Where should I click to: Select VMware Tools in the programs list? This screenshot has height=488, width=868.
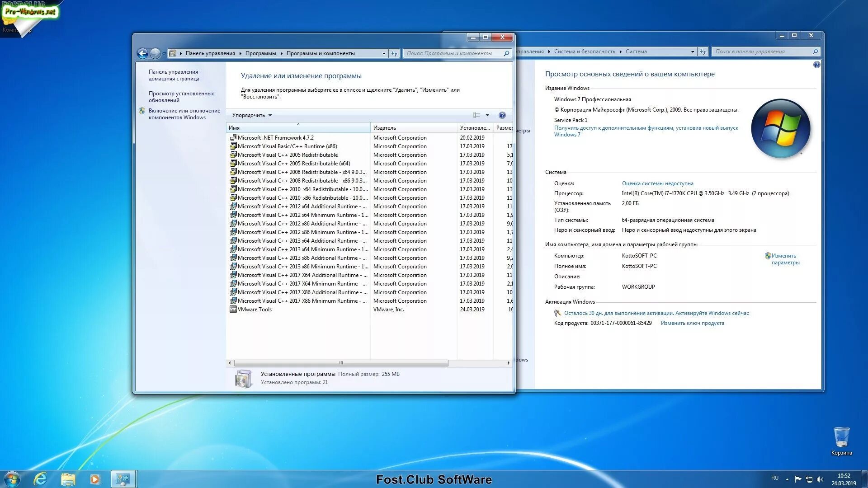coord(255,310)
